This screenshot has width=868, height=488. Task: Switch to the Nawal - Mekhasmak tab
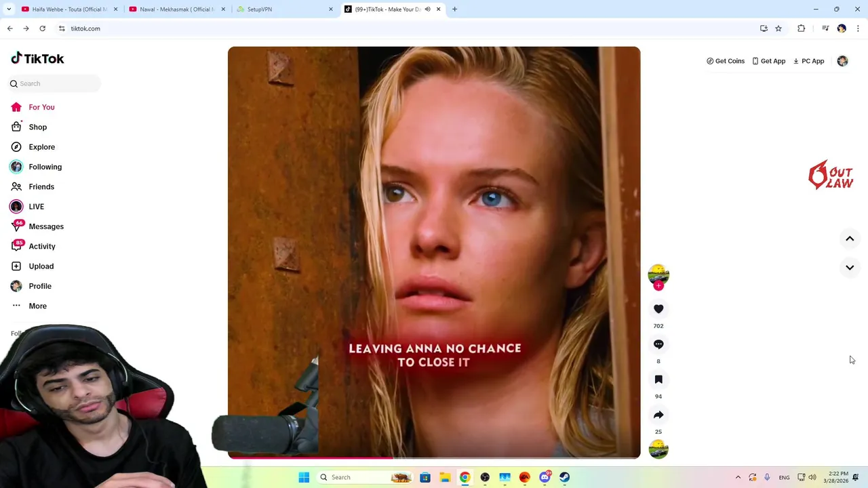[176, 9]
